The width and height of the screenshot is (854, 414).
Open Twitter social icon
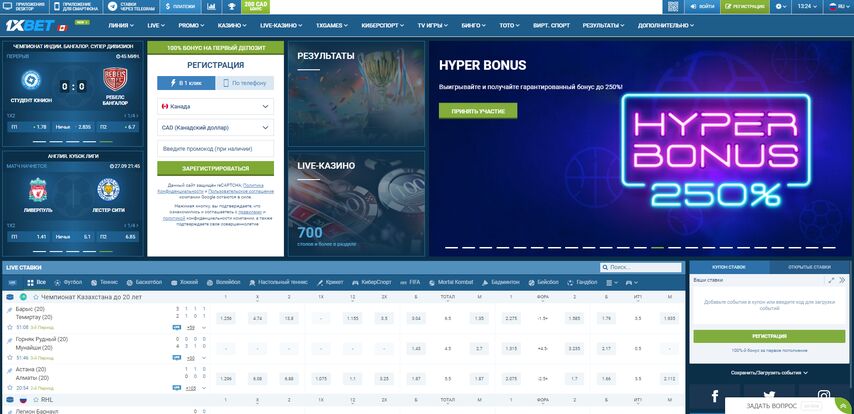(769, 397)
